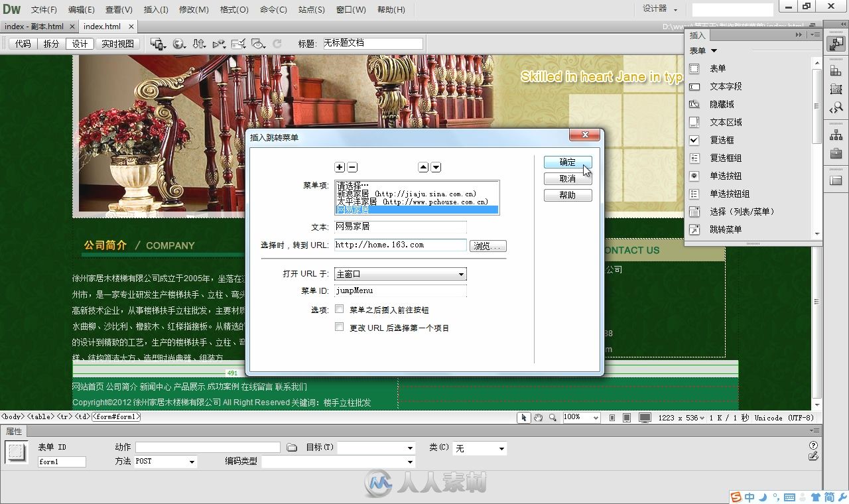Select the Jump Menu (跳转菜单) insert icon
The width and height of the screenshot is (849, 504).
pos(694,229)
